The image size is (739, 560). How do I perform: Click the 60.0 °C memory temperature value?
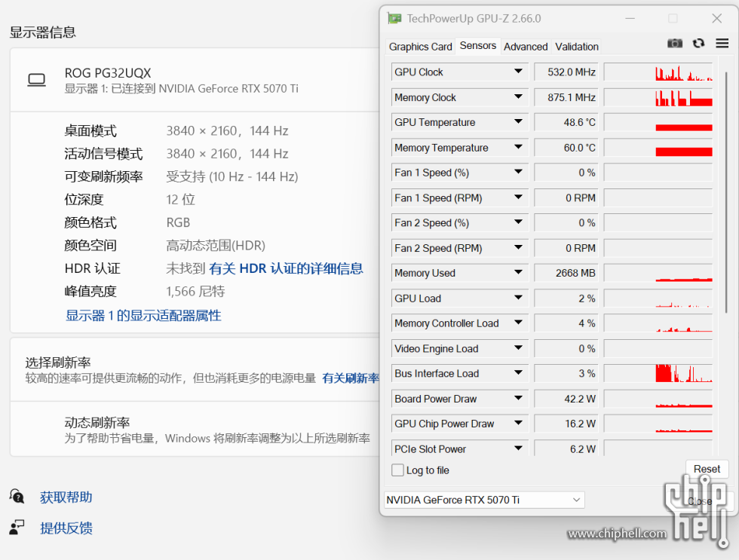point(566,148)
